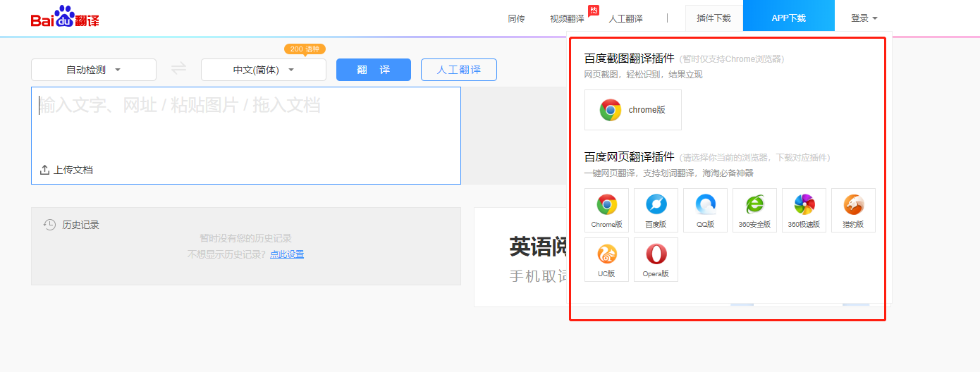
Task: Open the 同传 menu item
Action: 517,18
